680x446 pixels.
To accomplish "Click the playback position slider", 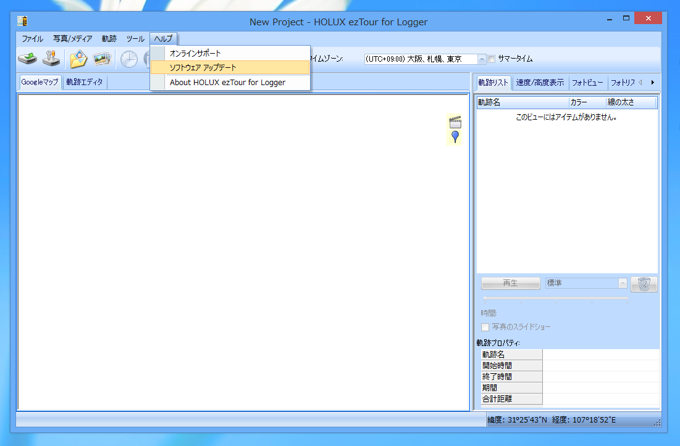I will [556, 298].
